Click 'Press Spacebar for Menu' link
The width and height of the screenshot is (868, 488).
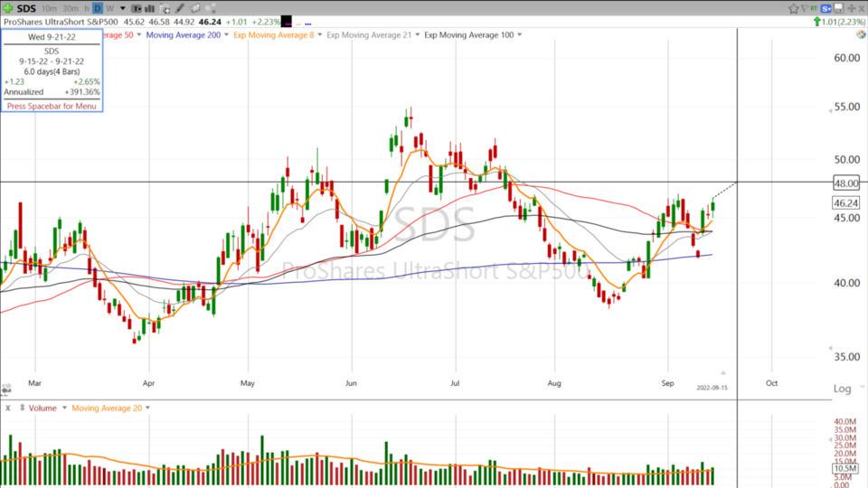(x=52, y=106)
